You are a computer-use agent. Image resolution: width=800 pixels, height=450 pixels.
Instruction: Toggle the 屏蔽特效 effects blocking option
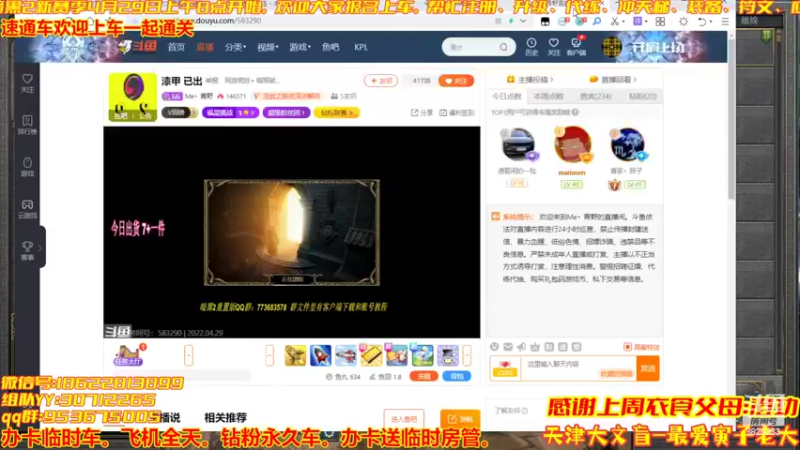pyautogui.click(x=641, y=347)
